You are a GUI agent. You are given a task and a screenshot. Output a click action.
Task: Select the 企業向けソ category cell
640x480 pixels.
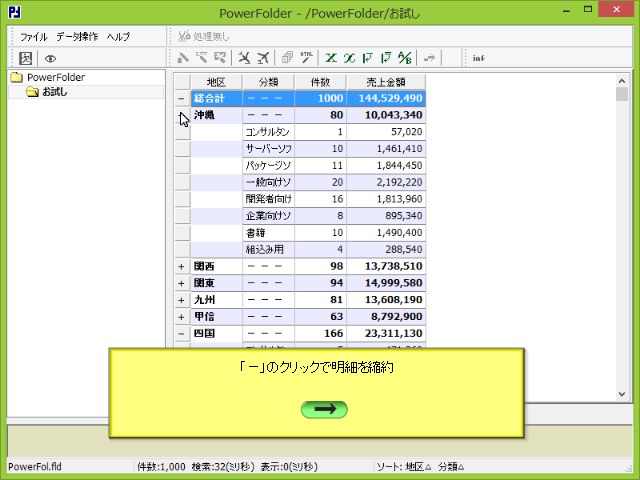pyautogui.click(x=269, y=216)
